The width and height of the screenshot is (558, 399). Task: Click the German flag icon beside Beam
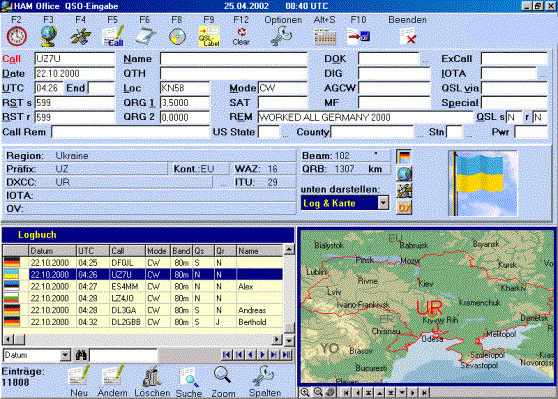pyautogui.click(x=404, y=156)
